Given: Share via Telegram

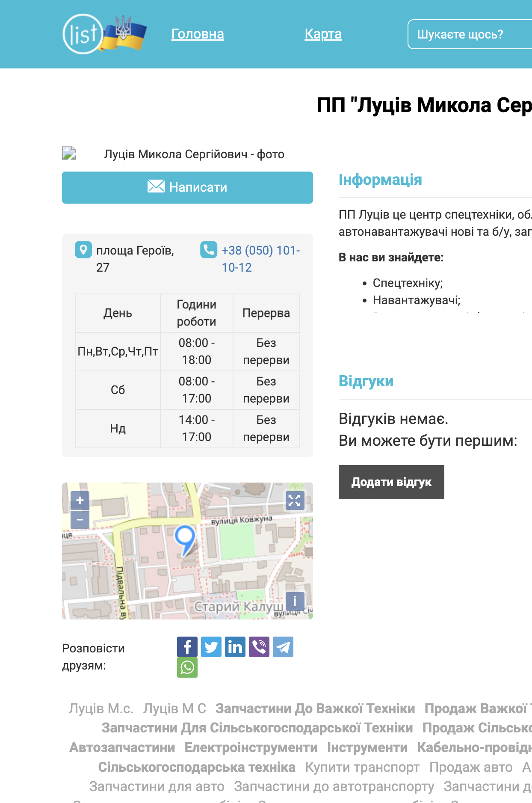Looking at the screenshot, I should pyautogui.click(x=283, y=647).
